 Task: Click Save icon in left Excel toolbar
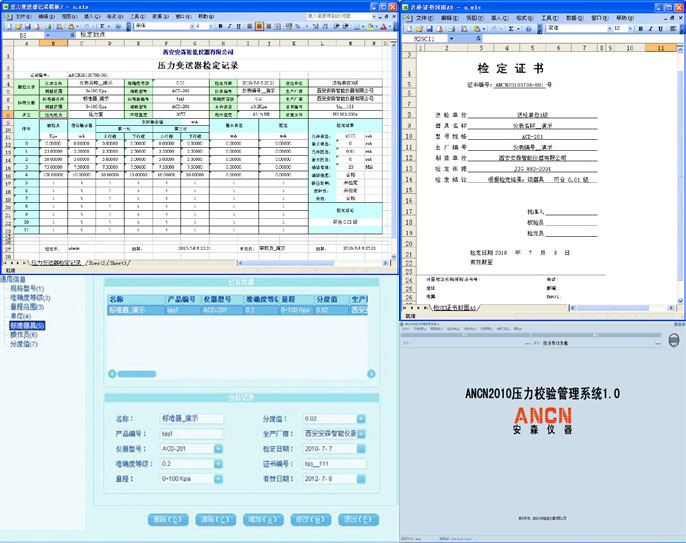point(28,27)
